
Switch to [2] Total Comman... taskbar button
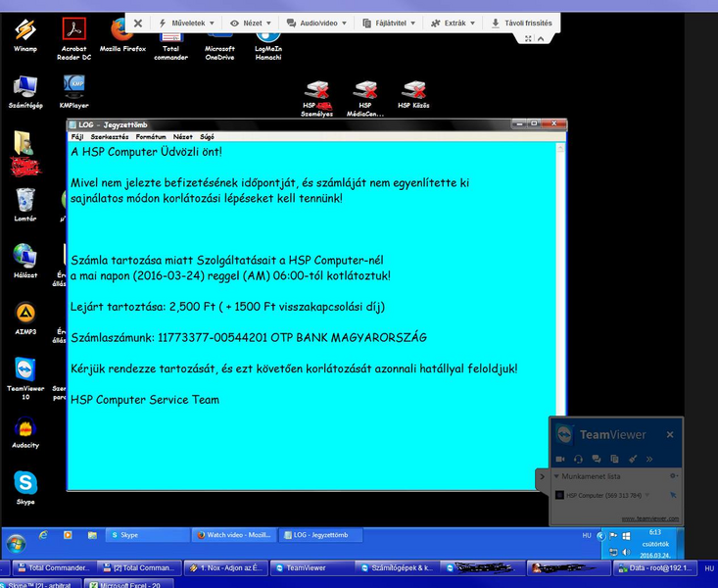pyautogui.click(x=140, y=567)
